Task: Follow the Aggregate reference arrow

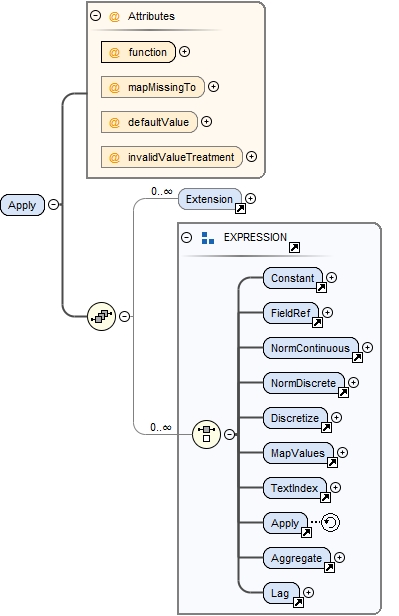Action: pyautogui.click(x=329, y=568)
